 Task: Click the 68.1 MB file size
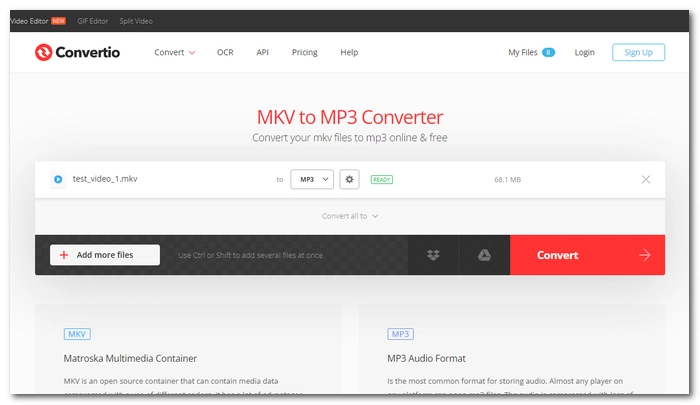[508, 180]
